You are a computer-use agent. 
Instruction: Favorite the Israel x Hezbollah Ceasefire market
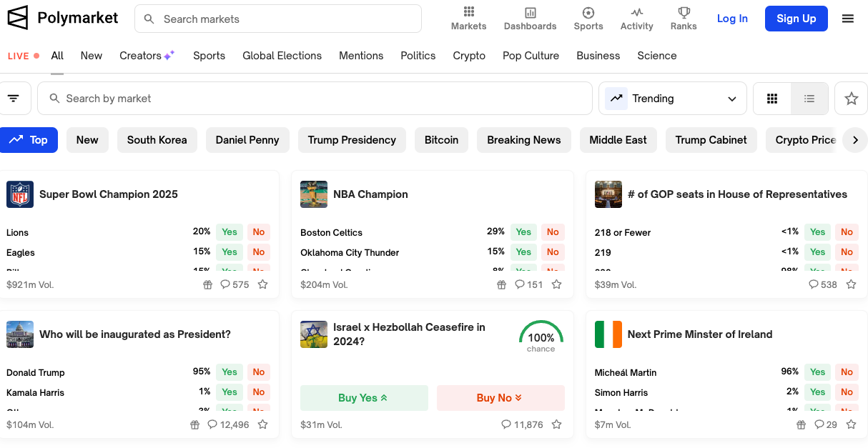pos(557,424)
